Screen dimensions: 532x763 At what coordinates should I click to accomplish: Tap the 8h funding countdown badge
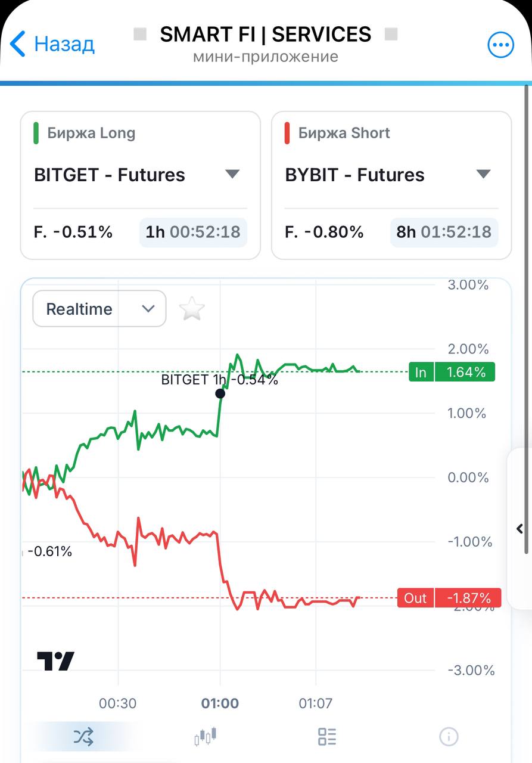click(x=444, y=232)
